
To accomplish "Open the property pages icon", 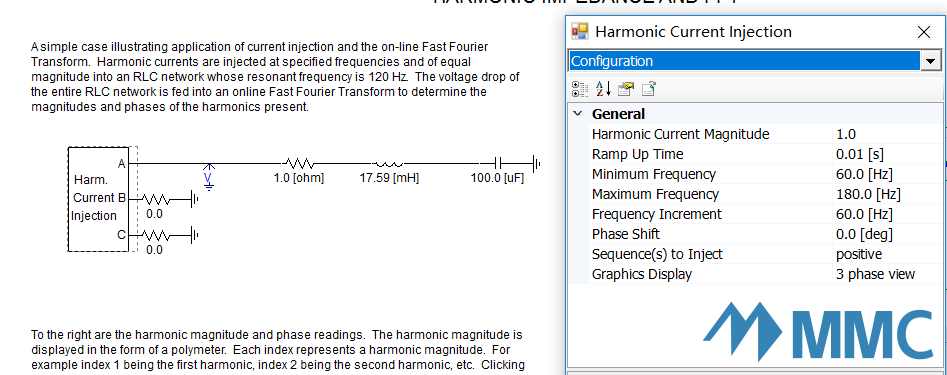I will point(626,89).
